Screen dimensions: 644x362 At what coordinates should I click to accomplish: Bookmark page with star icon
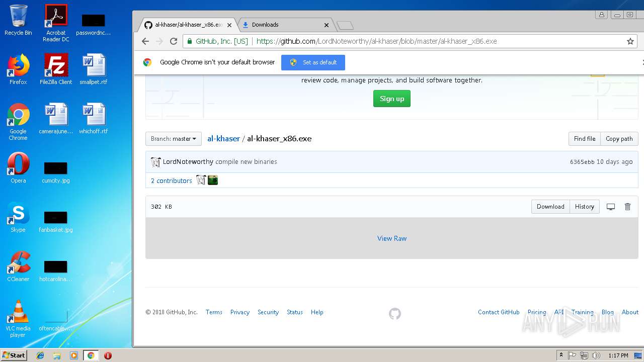point(630,41)
